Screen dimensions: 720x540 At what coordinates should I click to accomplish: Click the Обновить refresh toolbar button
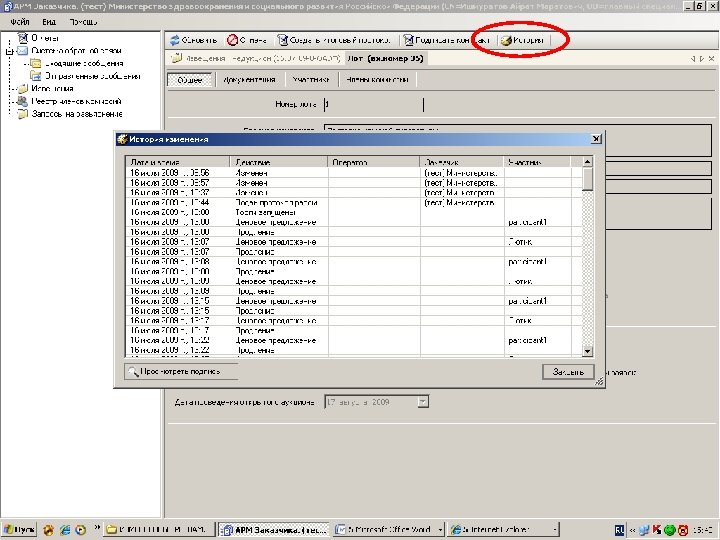tap(193, 40)
